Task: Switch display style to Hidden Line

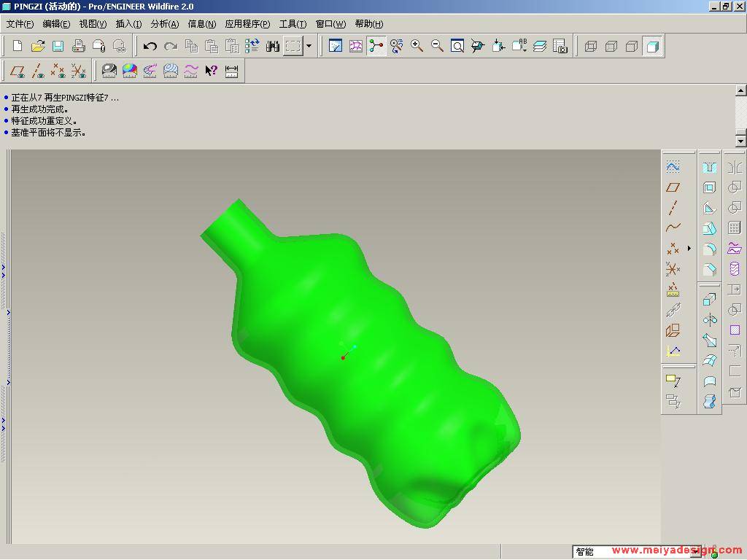Action: click(x=611, y=46)
